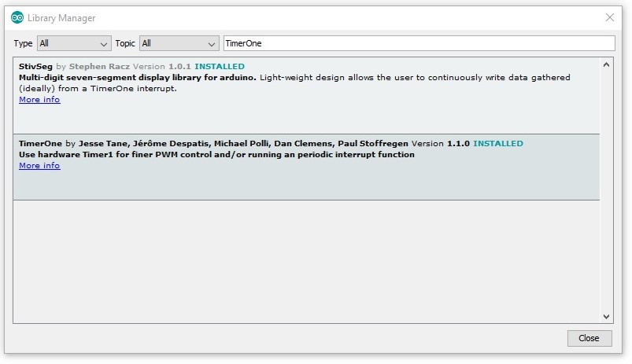Image resolution: width=632 pixels, height=364 pixels.
Task: Open the Topic filter dropdown
Action: tap(179, 43)
